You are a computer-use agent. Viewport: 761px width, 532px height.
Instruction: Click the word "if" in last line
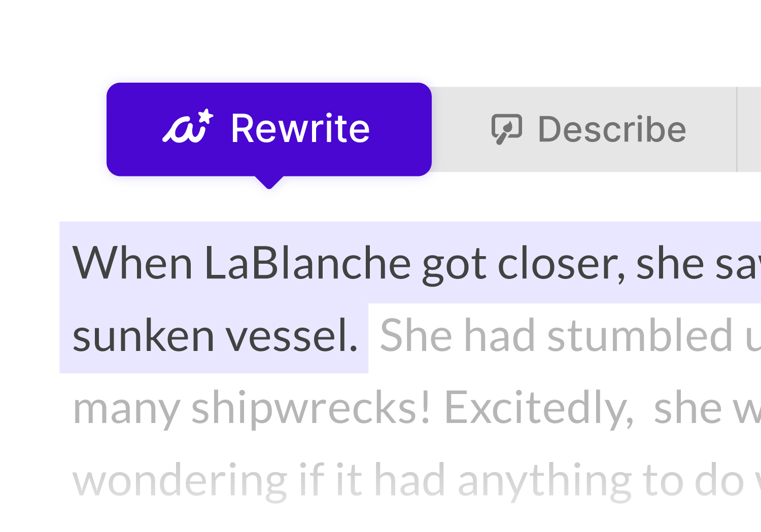click(310, 479)
